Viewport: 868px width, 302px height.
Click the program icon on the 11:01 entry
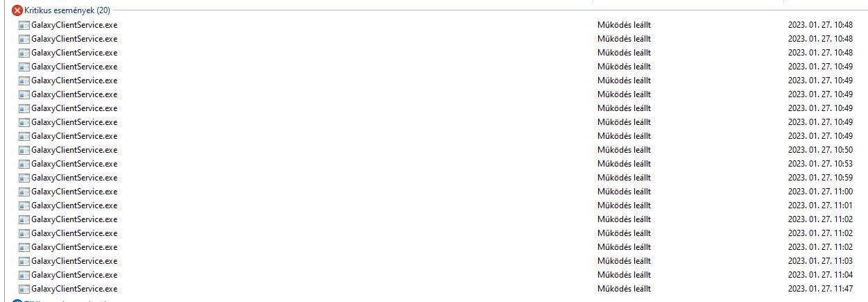pos(24,205)
